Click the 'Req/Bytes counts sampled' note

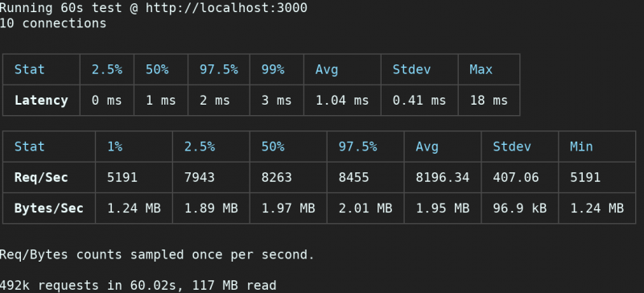click(x=157, y=255)
